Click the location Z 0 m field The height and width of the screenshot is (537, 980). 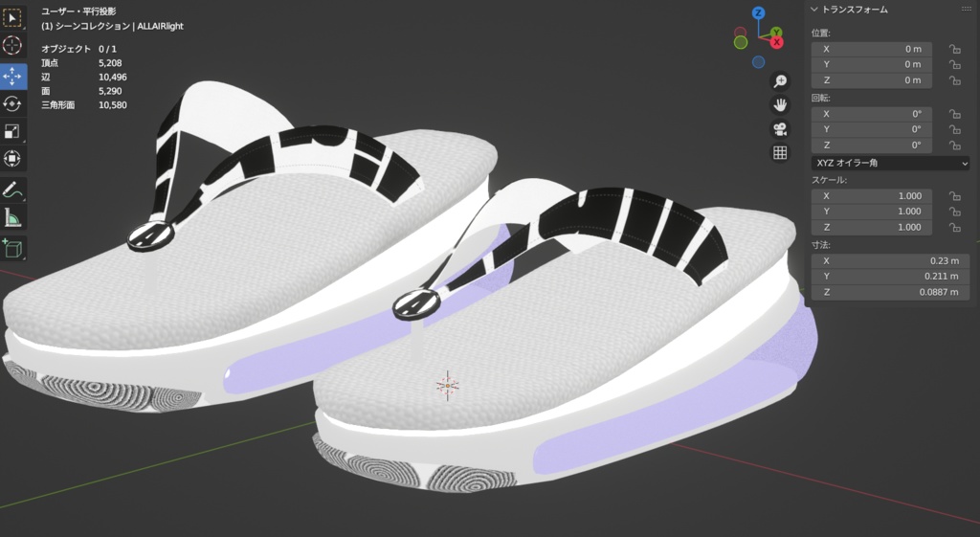click(x=871, y=80)
